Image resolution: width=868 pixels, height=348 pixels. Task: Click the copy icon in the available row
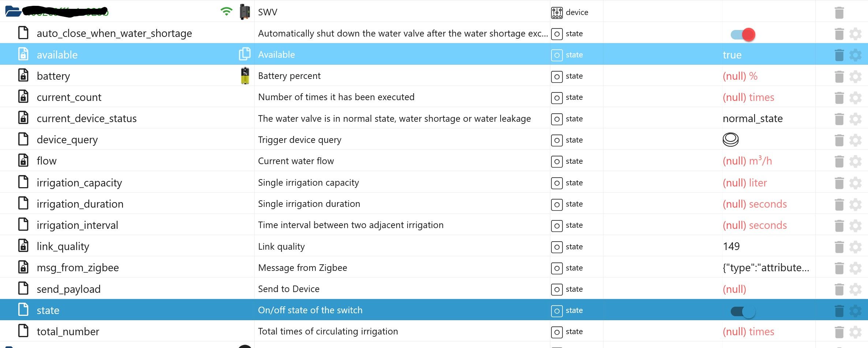[244, 54]
